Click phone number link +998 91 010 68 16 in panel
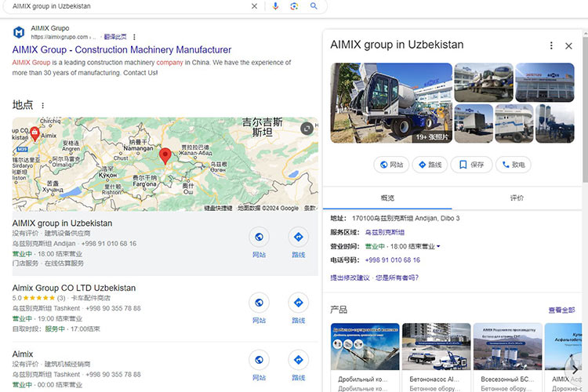588x392 pixels. pos(392,260)
